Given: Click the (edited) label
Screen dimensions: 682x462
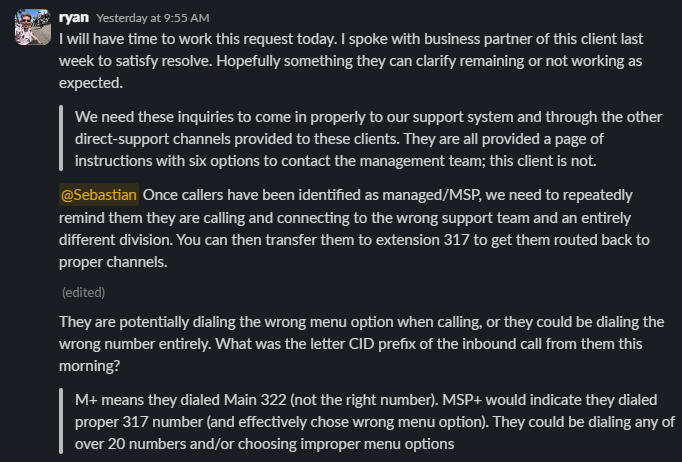Looking at the screenshot, I should tap(83, 292).
